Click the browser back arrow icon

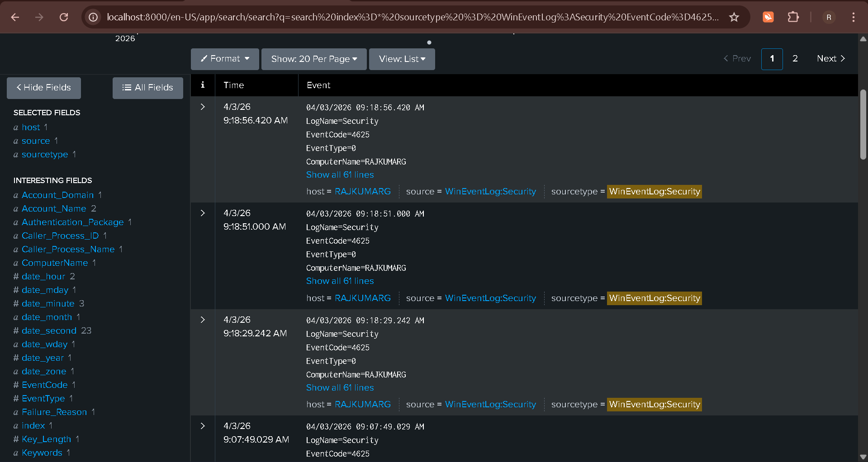click(x=15, y=17)
